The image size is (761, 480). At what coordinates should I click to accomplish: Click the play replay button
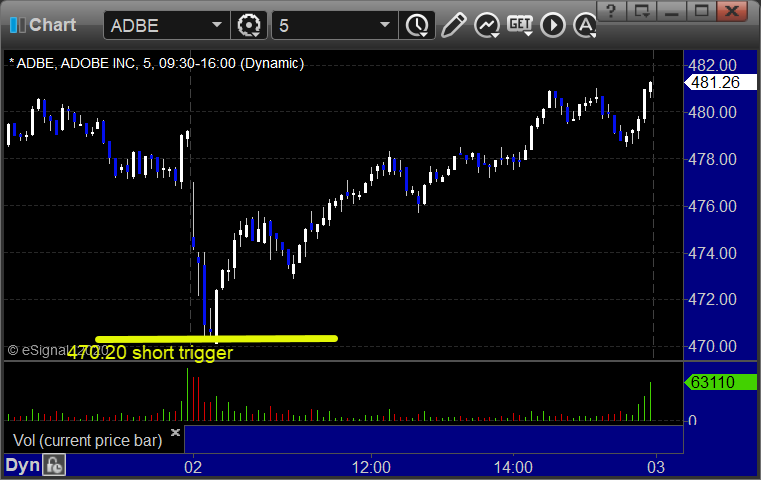(553, 25)
